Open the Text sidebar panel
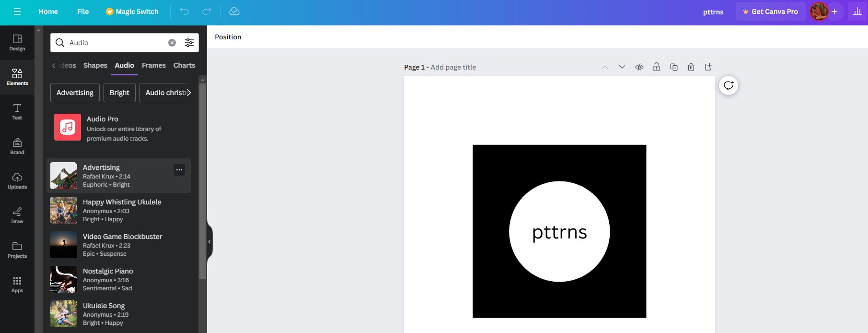This screenshot has width=868, height=333. tap(17, 112)
